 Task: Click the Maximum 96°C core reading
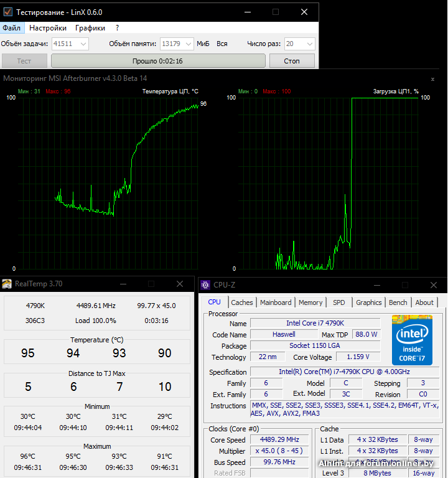click(28, 456)
